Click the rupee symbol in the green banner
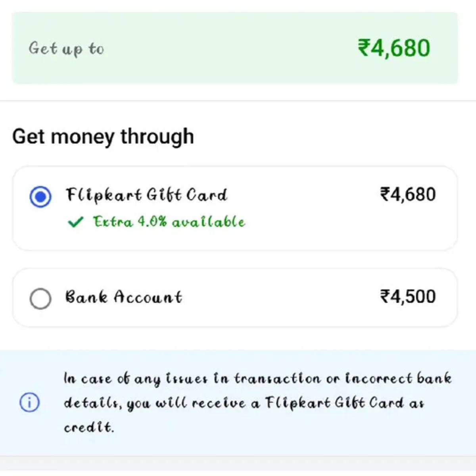Viewport: 476px width, 476px height. 364,48
